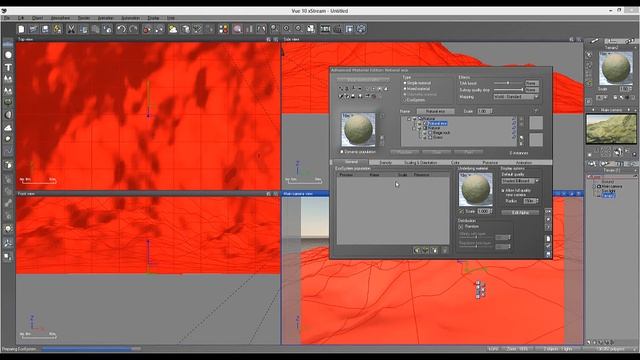Select EcoSystem material type radio
The image size is (640, 360).
405,100
